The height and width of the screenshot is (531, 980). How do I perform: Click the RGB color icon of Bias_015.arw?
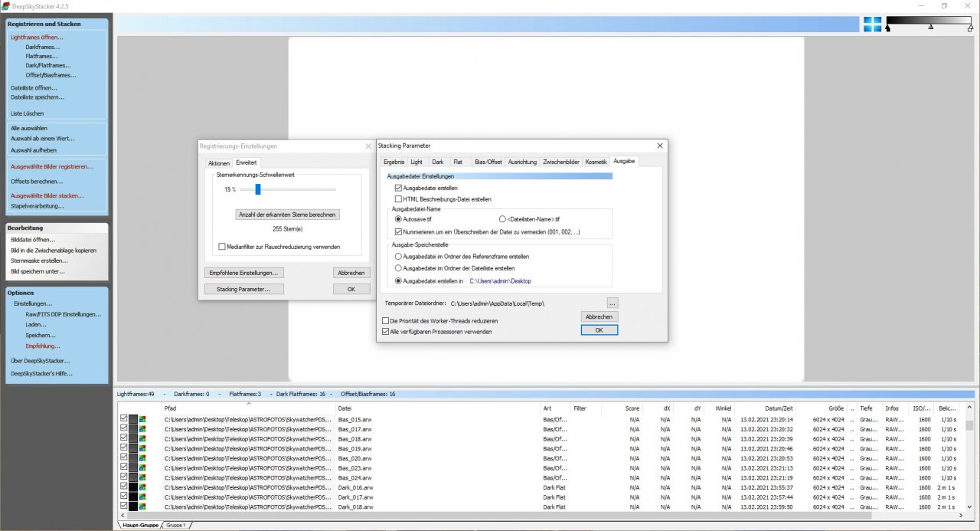tap(142, 420)
